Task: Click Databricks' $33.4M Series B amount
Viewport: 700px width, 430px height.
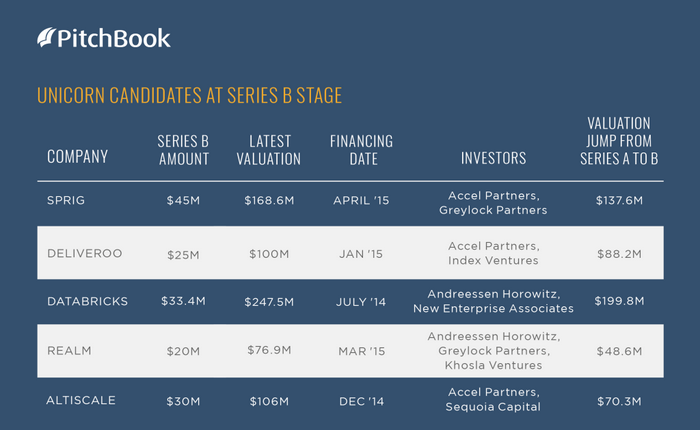Action: [183, 301]
